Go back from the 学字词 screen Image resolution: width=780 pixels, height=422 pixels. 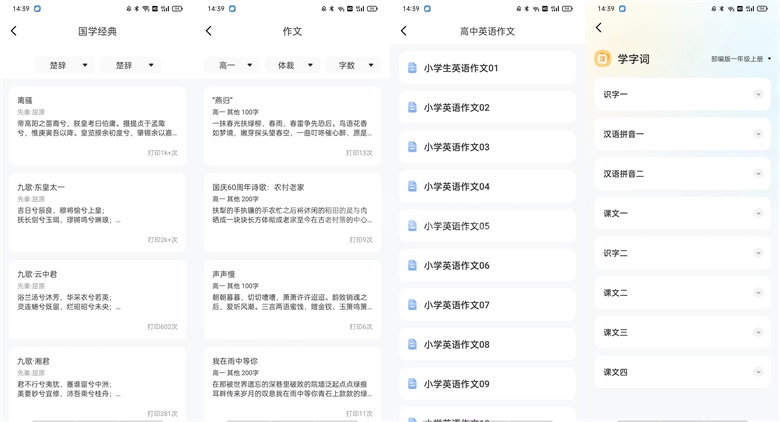599,27
